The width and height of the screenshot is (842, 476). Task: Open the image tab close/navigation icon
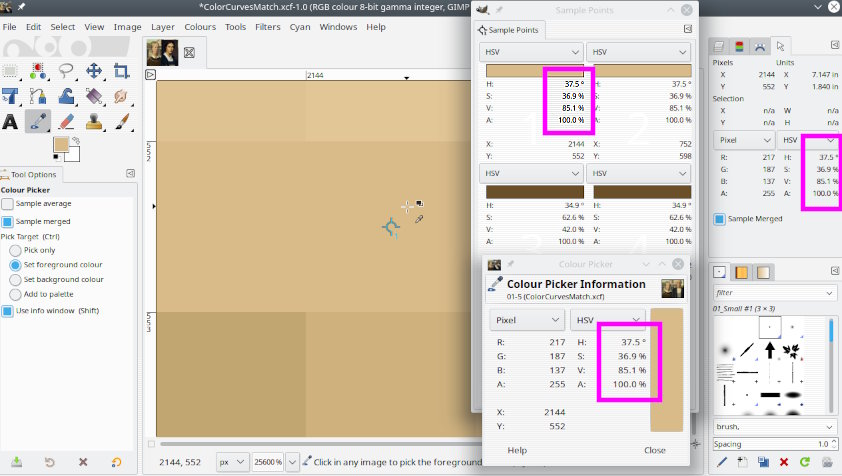tap(189, 53)
